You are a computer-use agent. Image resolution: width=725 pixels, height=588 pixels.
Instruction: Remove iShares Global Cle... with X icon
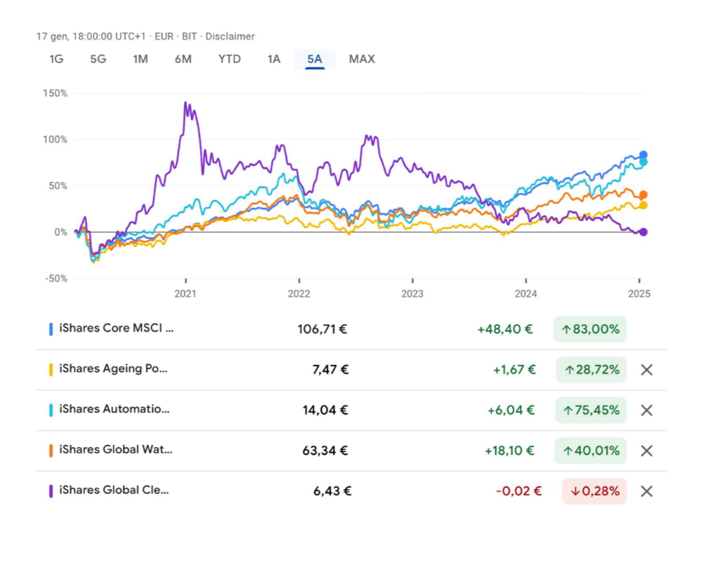point(646,491)
